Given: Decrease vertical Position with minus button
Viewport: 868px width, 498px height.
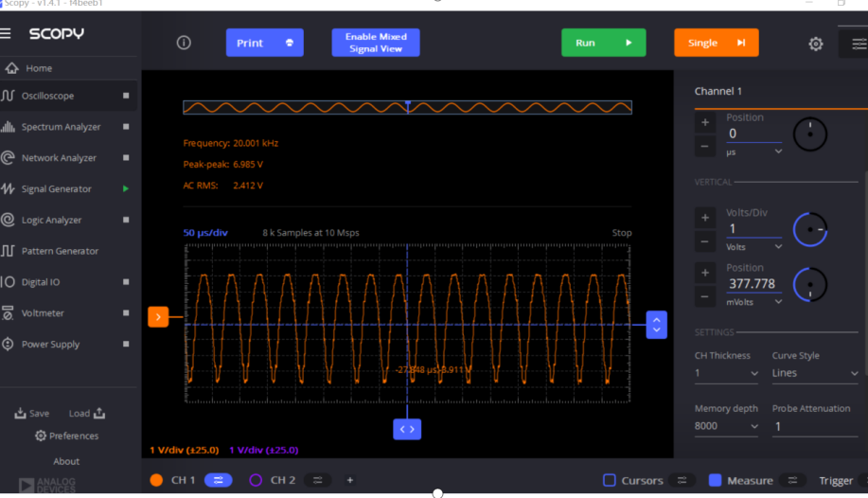Looking at the screenshot, I should pyautogui.click(x=704, y=297).
